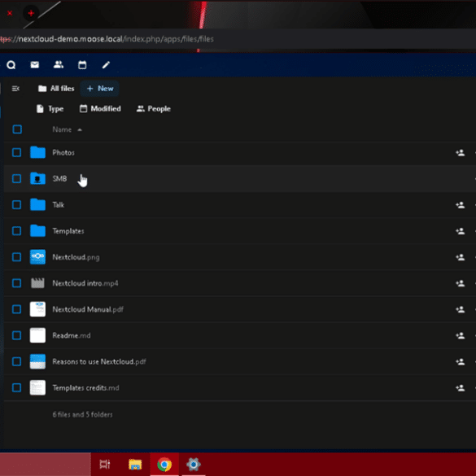Viewport: 476px width, 476px height.
Task: Click the Nextcloud intro.mp4 video icon
Action: [x=37, y=283]
